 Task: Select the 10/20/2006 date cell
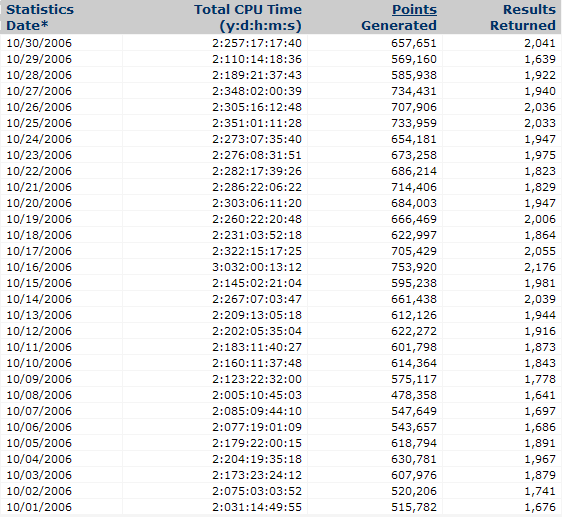[39, 203]
